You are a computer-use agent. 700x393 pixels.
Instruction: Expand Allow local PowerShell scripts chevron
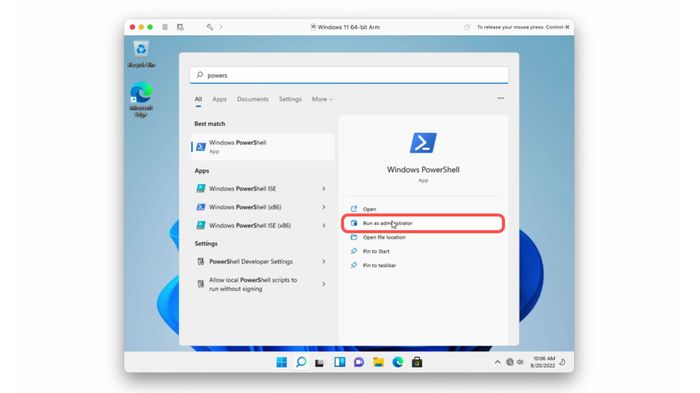pyautogui.click(x=324, y=284)
